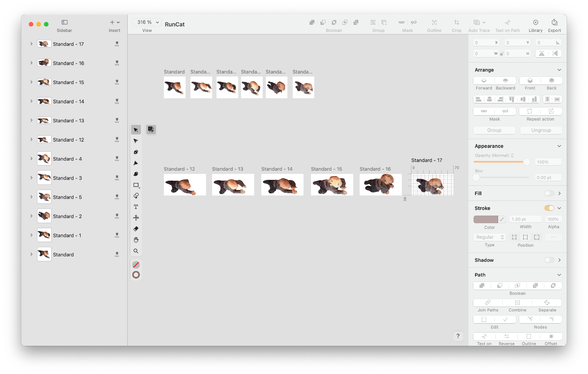This screenshot has width=588, height=374.
Task: Click the fill color indicator below tools
Action: [136, 265]
